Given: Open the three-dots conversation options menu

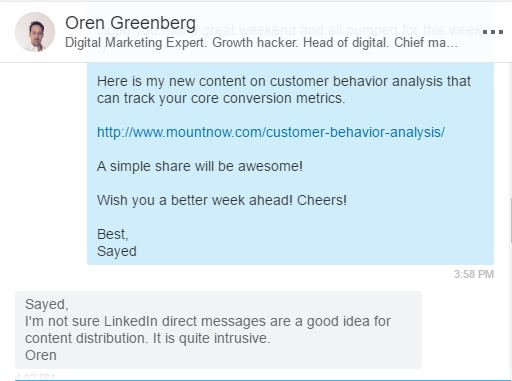Looking at the screenshot, I should click(493, 32).
